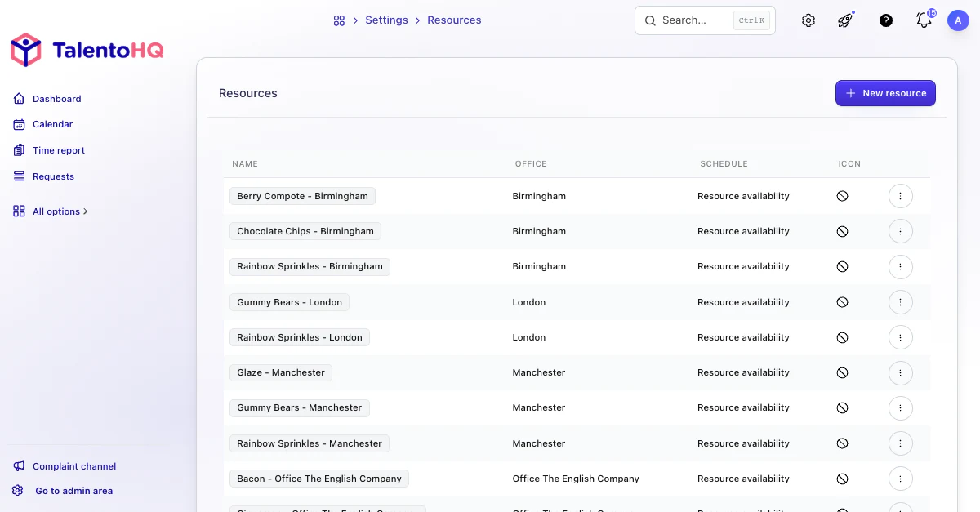Click the All options grid icon
The image size is (980, 512).
click(20, 211)
